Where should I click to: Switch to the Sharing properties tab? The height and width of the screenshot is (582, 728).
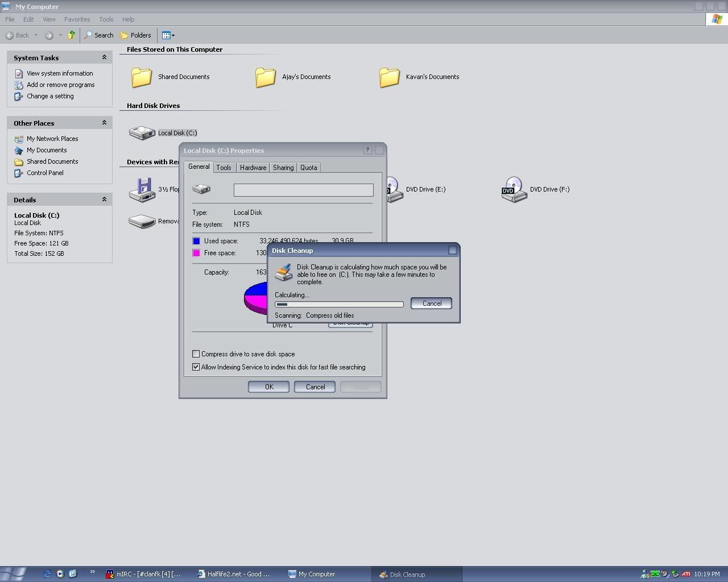[283, 168]
